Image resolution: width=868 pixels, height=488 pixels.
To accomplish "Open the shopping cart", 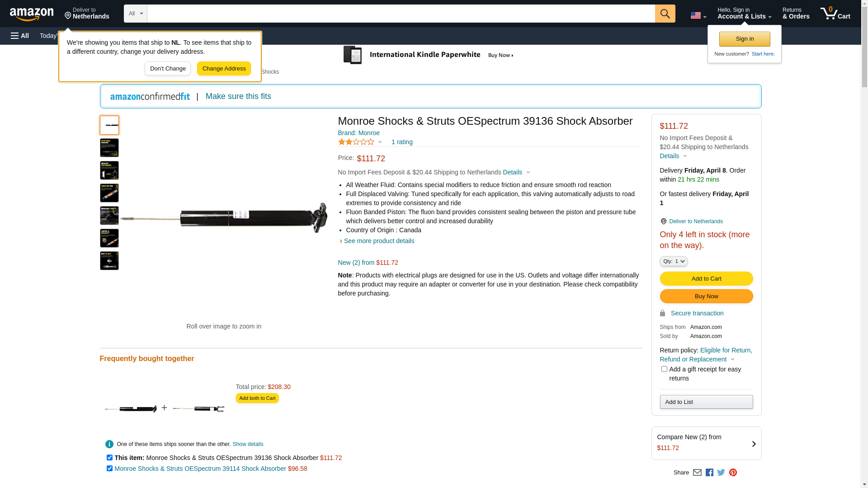I will [x=835, y=14].
